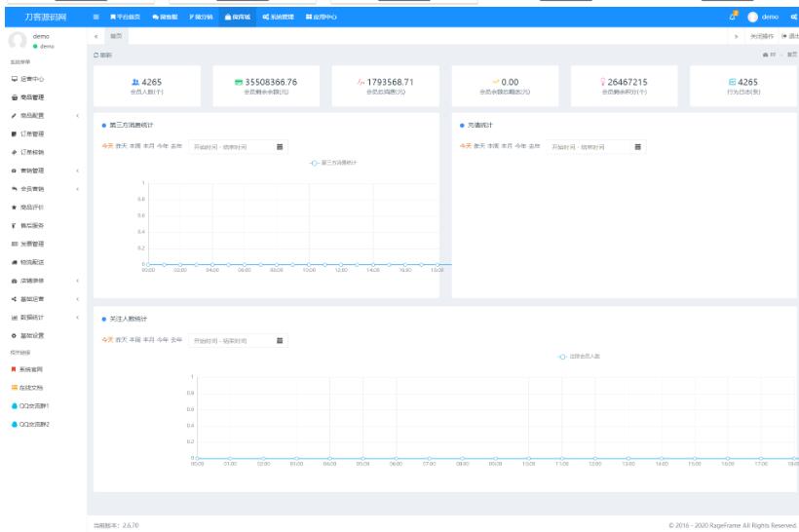
Task: Click the calendar icon in 充值统计 date field
Action: point(638,147)
